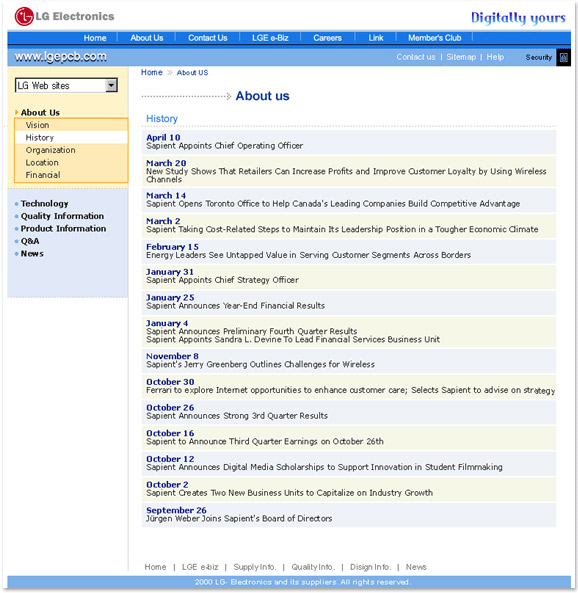
Task: Go to the LGE e-Biz menu item
Action: (x=270, y=38)
